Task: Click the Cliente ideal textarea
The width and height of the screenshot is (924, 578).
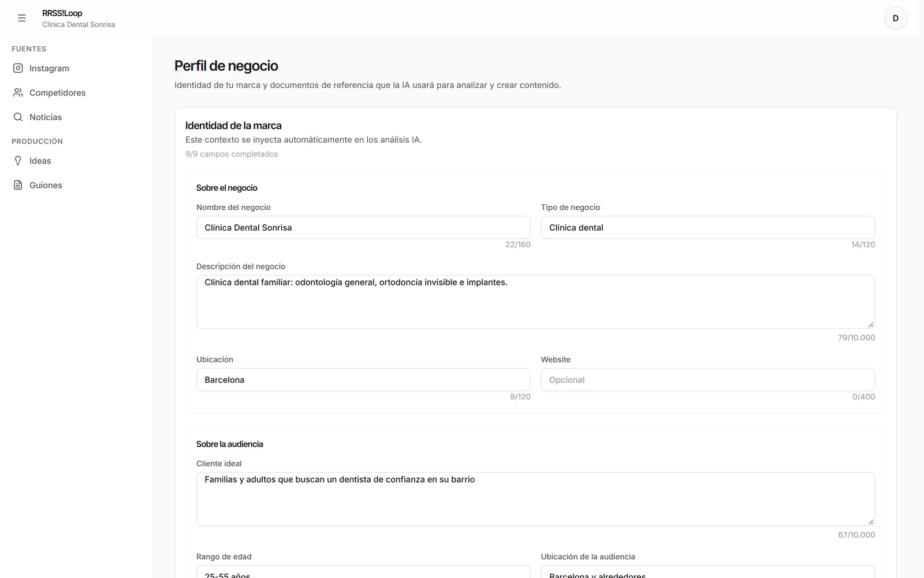Action: tap(535, 499)
